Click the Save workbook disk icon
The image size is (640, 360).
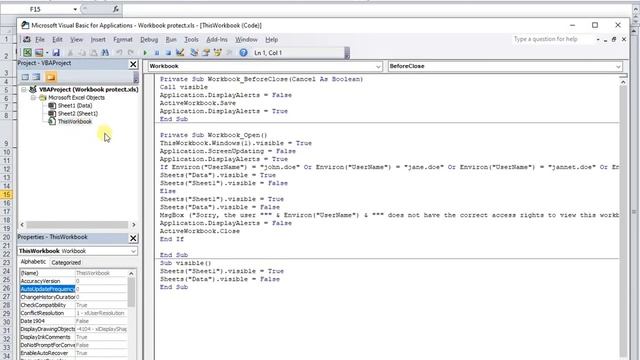pyautogui.click(x=56, y=53)
